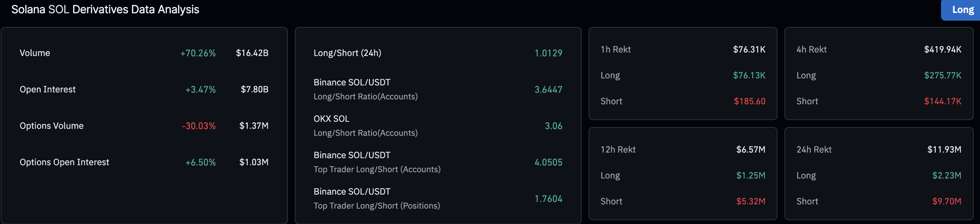This screenshot has height=224, width=980.
Task: Click the 4h Rekt card title
Action: [811, 49]
